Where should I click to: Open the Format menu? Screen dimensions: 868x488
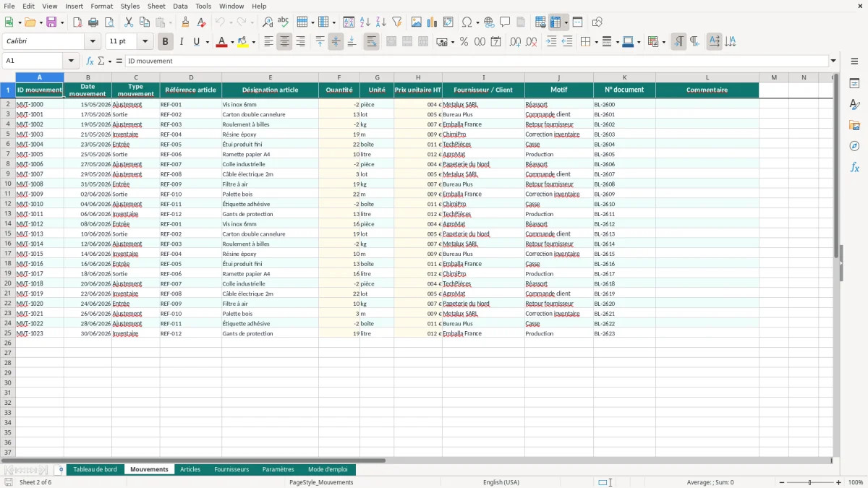[101, 6]
